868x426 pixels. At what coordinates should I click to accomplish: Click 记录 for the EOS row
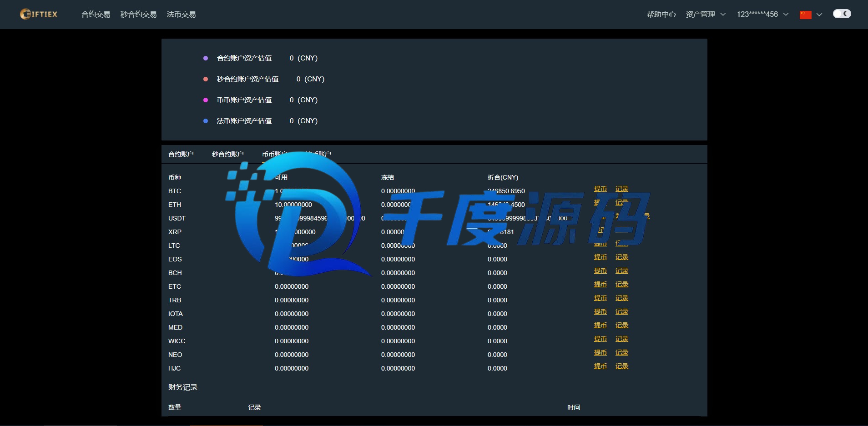622,257
